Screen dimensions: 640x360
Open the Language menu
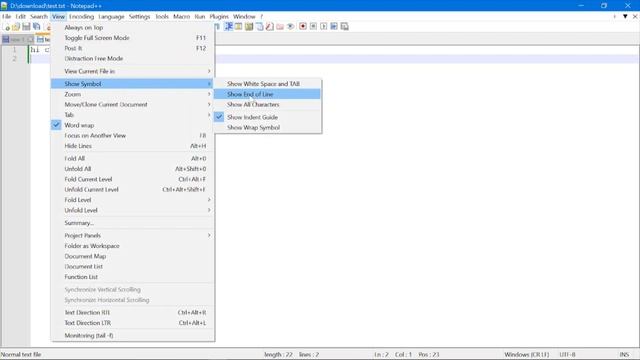(x=111, y=16)
